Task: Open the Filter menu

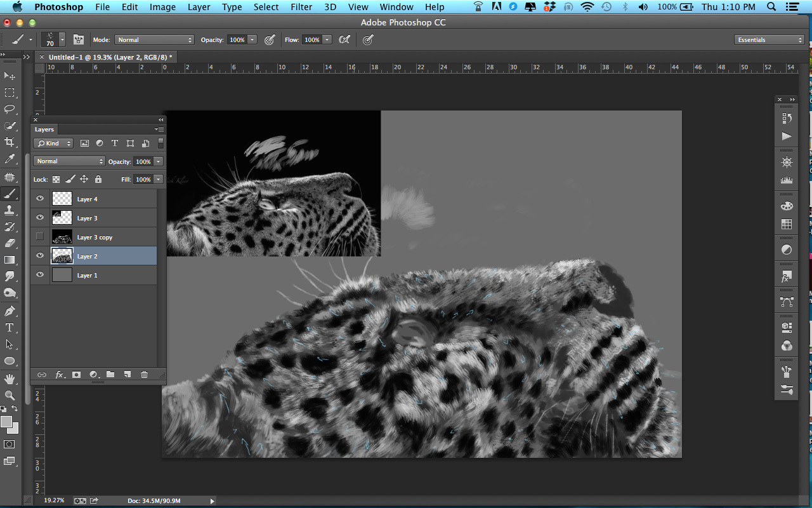Action: [301, 7]
